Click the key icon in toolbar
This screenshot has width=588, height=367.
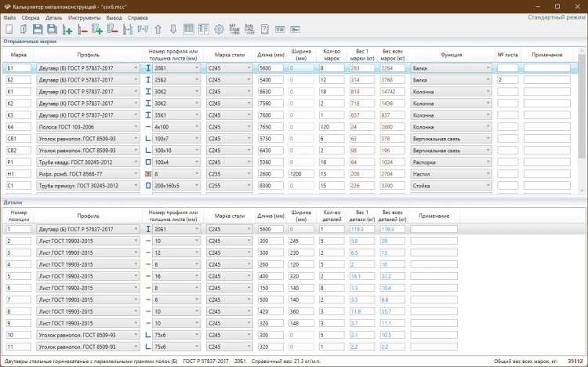(x=295, y=29)
